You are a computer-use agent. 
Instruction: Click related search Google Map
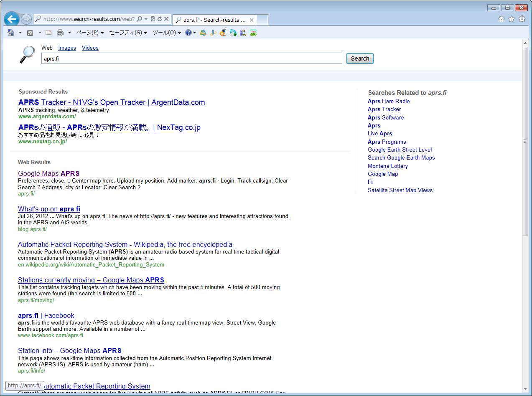[383, 174]
